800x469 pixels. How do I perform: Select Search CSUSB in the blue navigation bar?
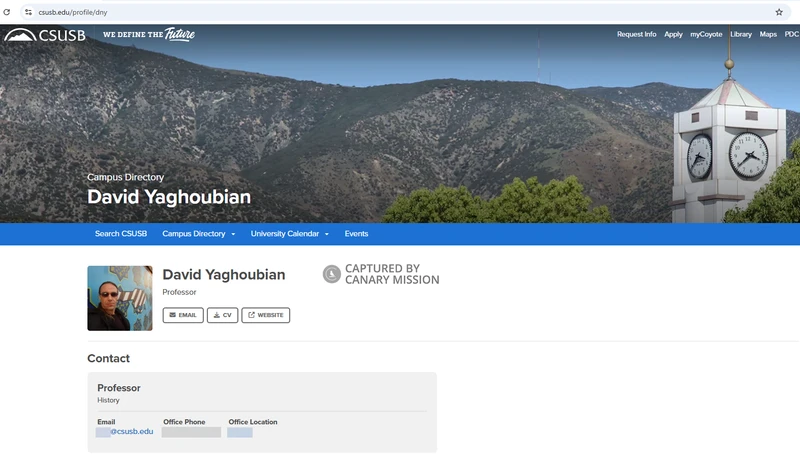click(x=121, y=234)
